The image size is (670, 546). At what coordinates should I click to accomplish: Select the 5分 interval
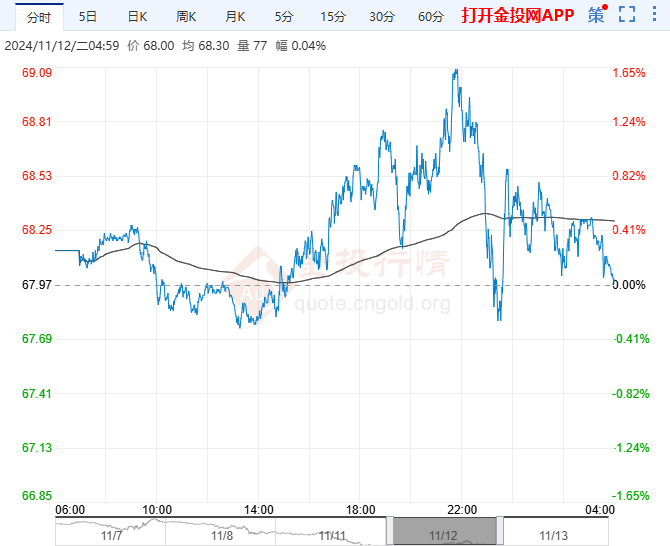(284, 16)
